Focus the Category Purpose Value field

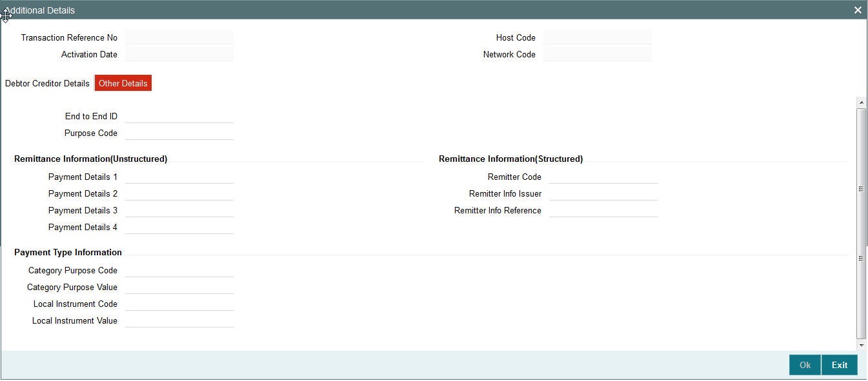tap(179, 287)
